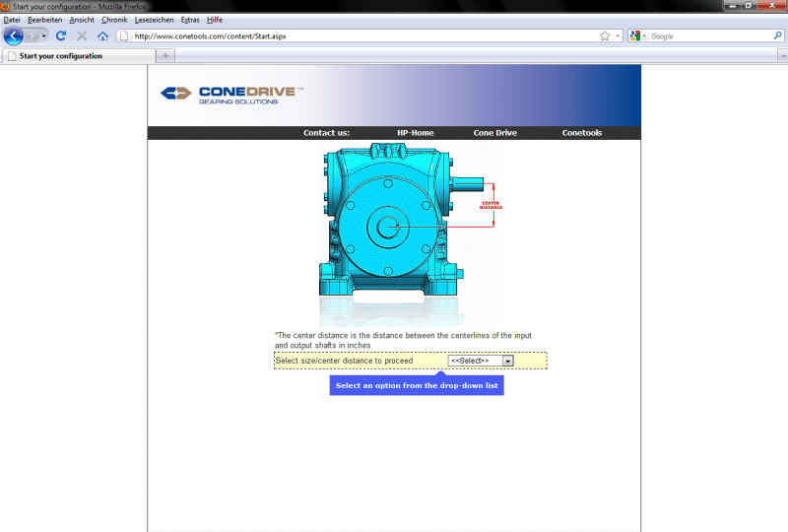Open the Datei menu
Viewport: 788px width, 532px height.
(x=12, y=20)
